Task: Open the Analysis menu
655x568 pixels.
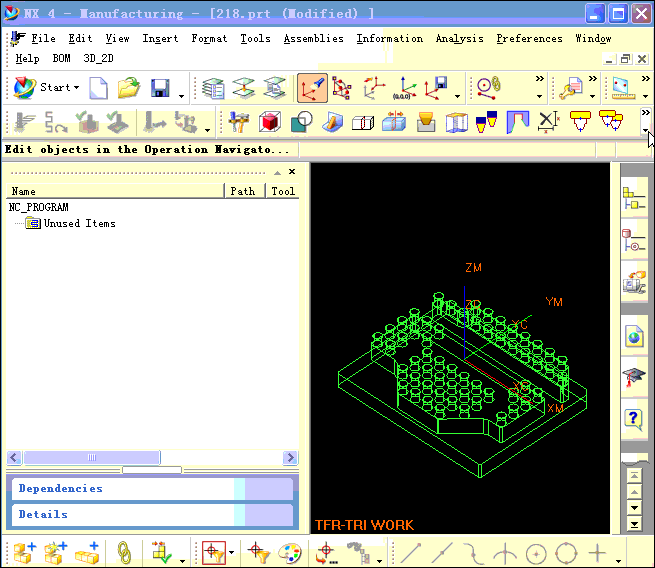Action: 460,38
